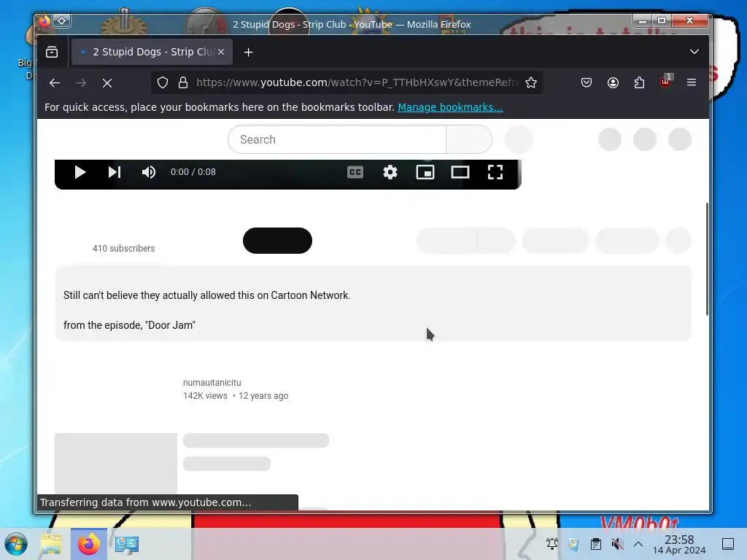Open the clock showing 23:58
This screenshot has width=747, height=560.
[x=679, y=544]
